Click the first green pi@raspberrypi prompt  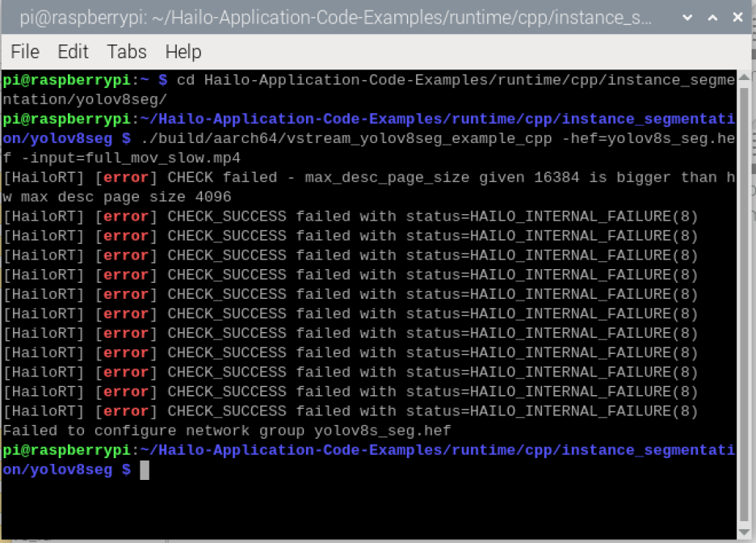tap(65, 80)
